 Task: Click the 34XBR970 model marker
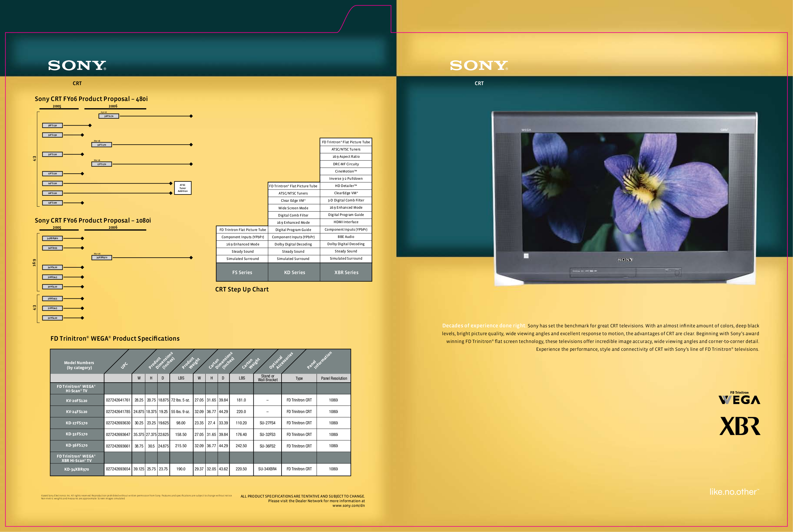[102, 258]
